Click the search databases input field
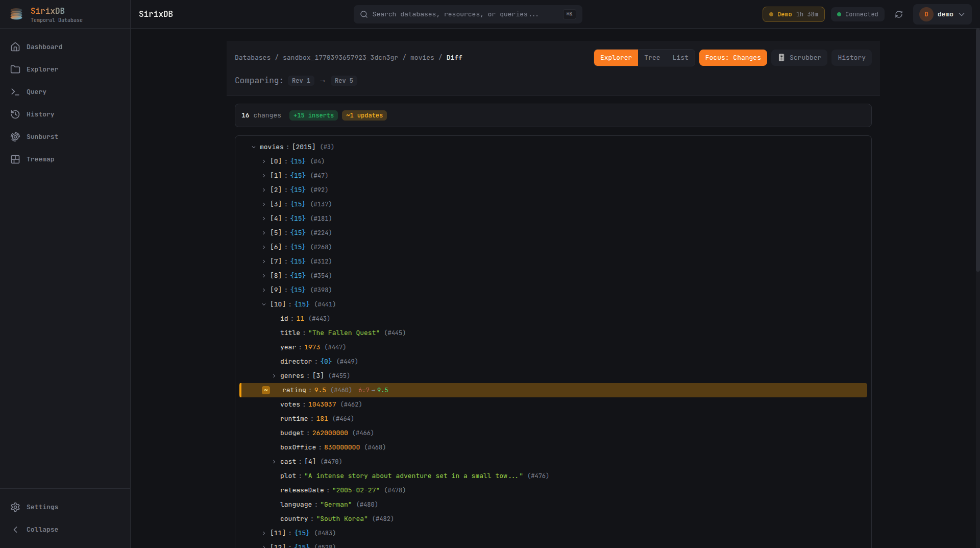980x548 pixels. pyautogui.click(x=467, y=14)
